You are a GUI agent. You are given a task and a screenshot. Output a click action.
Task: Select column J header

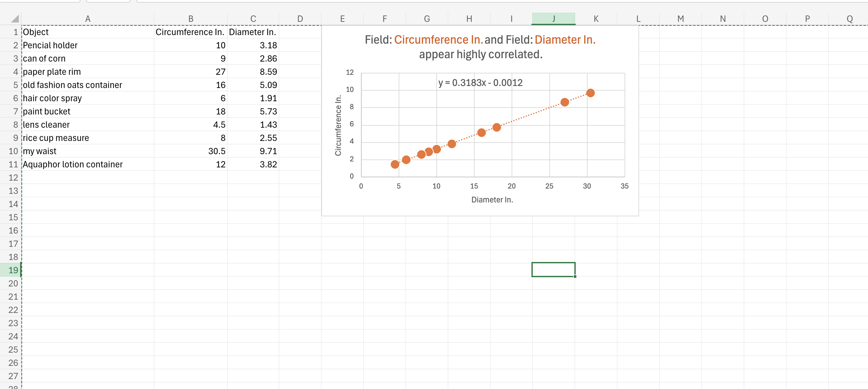click(554, 19)
